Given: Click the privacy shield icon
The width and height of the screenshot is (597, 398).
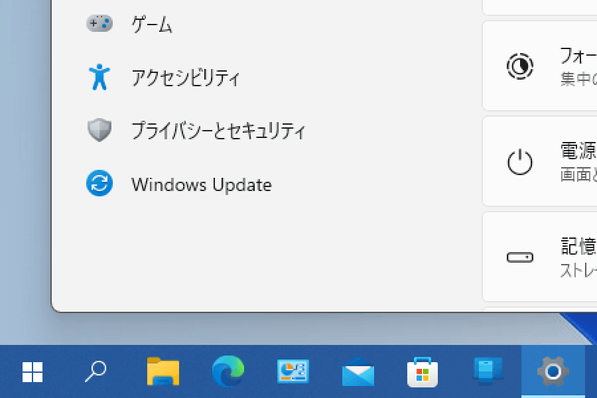Looking at the screenshot, I should [x=99, y=130].
